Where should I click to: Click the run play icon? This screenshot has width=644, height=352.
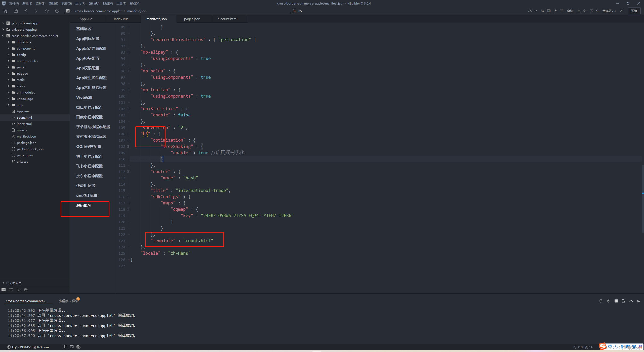(x=57, y=11)
